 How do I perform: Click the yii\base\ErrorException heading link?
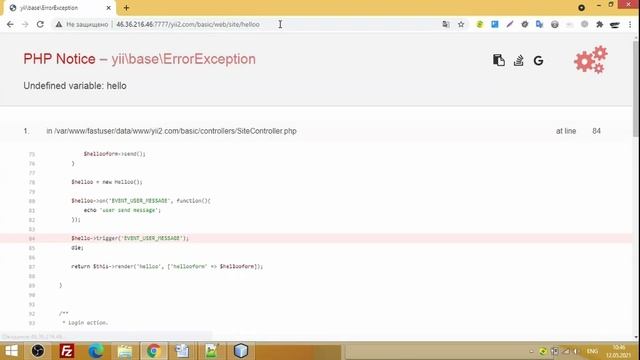(x=184, y=59)
